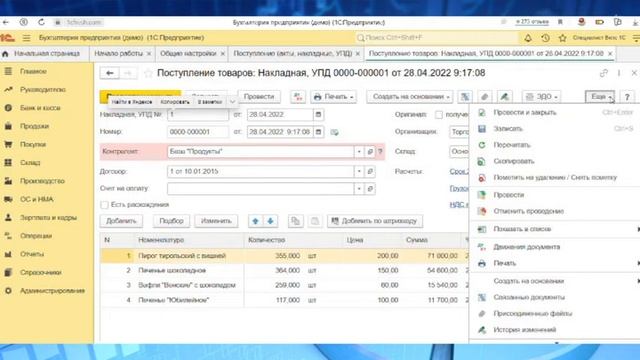Show document movements Дт/Кт icon
This screenshot has width=640, height=360.
(x=298, y=97)
